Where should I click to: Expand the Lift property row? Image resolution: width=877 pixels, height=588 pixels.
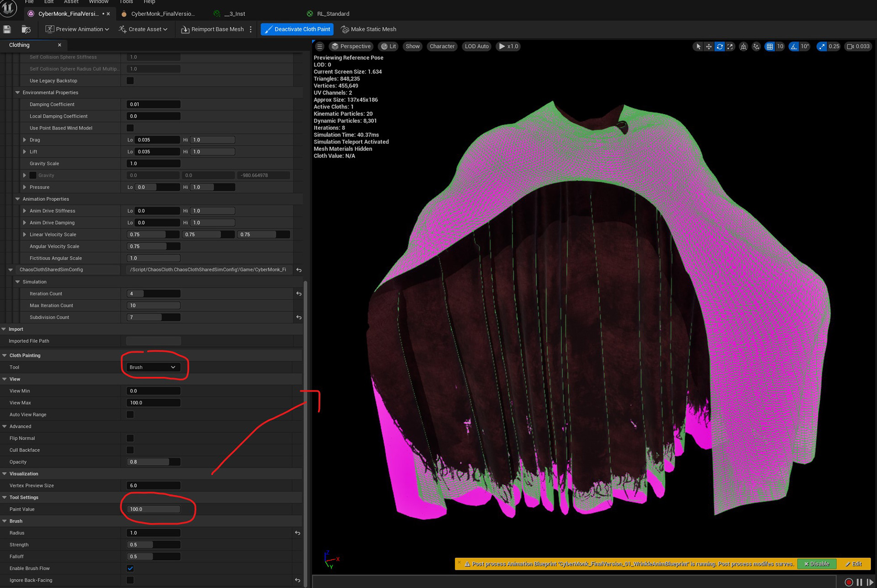coord(25,152)
